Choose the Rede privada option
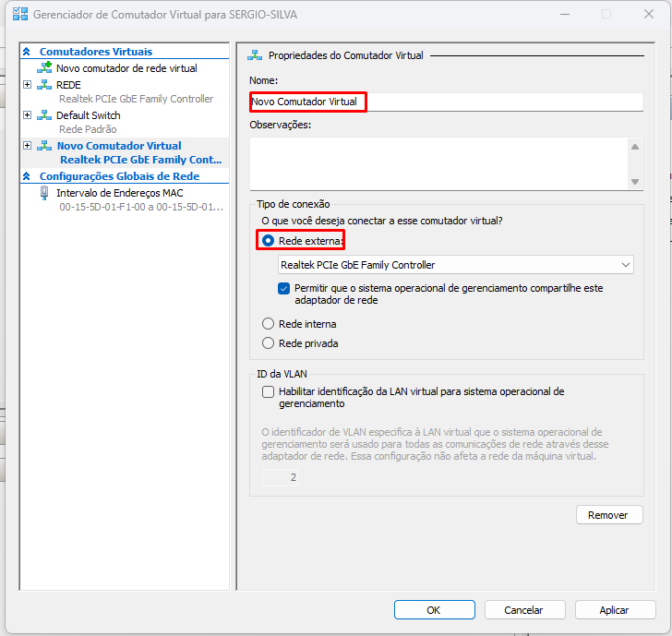This screenshot has width=672, height=636. [x=269, y=343]
